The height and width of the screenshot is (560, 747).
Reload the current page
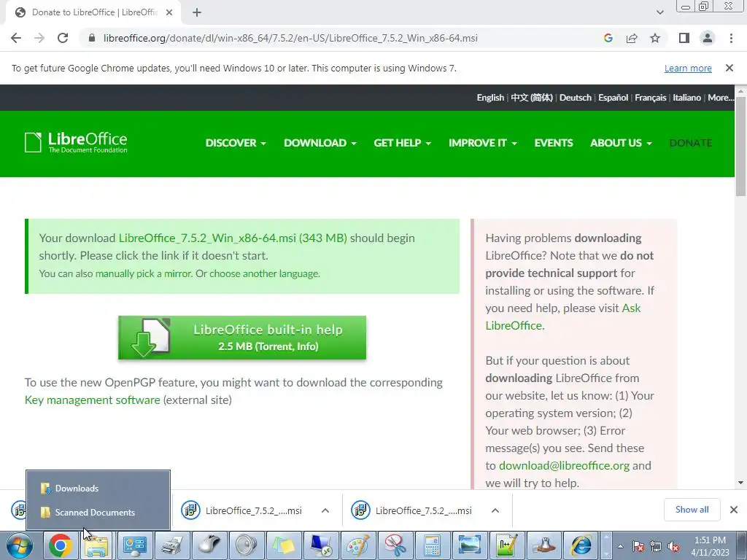click(x=63, y=38)
